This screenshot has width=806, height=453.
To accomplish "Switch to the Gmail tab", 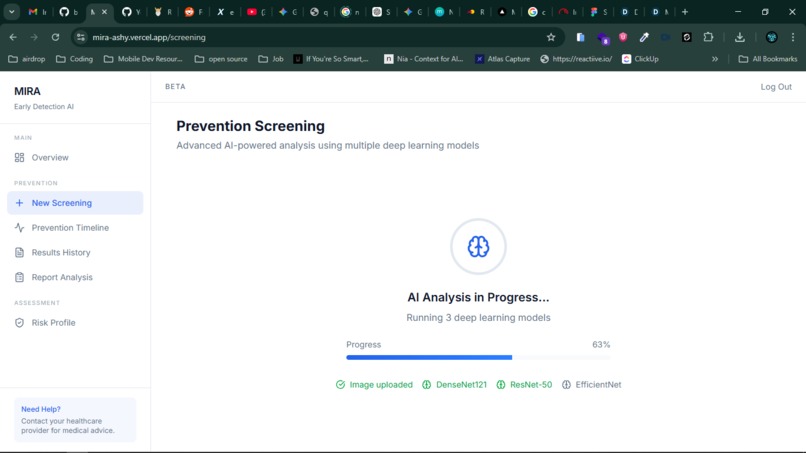I will click(38, 12).
